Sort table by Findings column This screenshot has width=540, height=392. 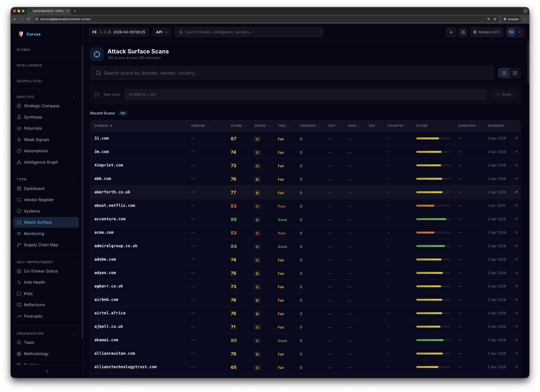310,126
